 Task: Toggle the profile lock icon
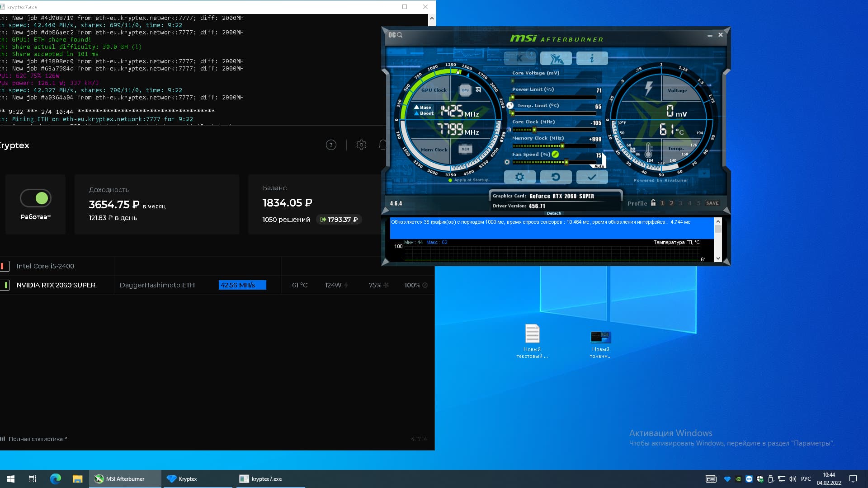point(653,203)
